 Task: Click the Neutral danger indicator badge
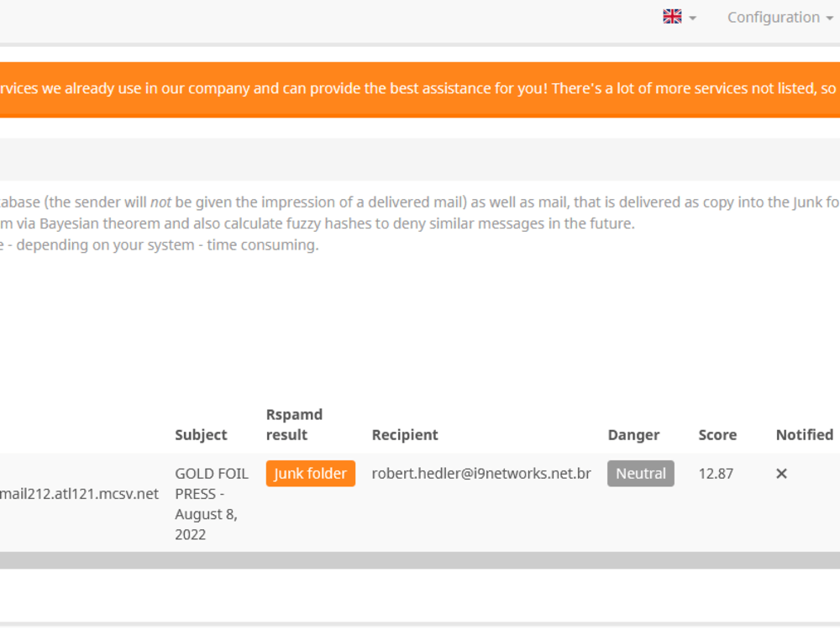[x=640, y=473]
